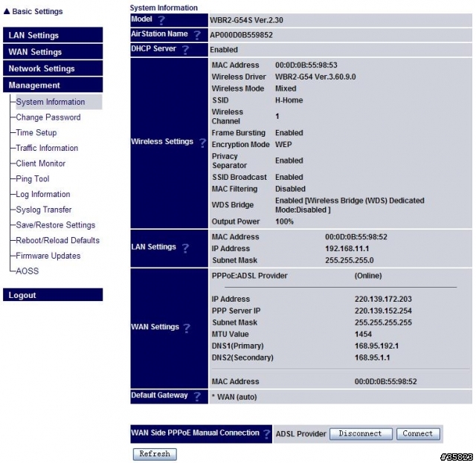Click WAN subnet mask 255.255.255.255

pos(383,323)
